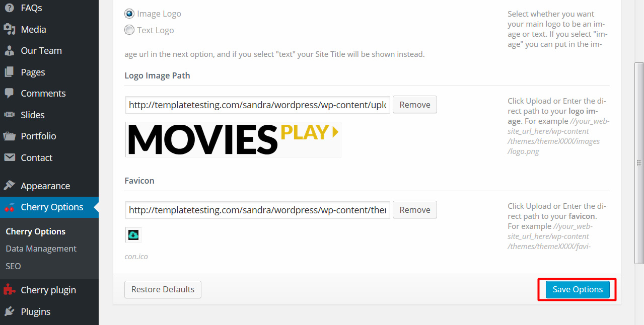Click the Appearance paintbrush icon

9,186
